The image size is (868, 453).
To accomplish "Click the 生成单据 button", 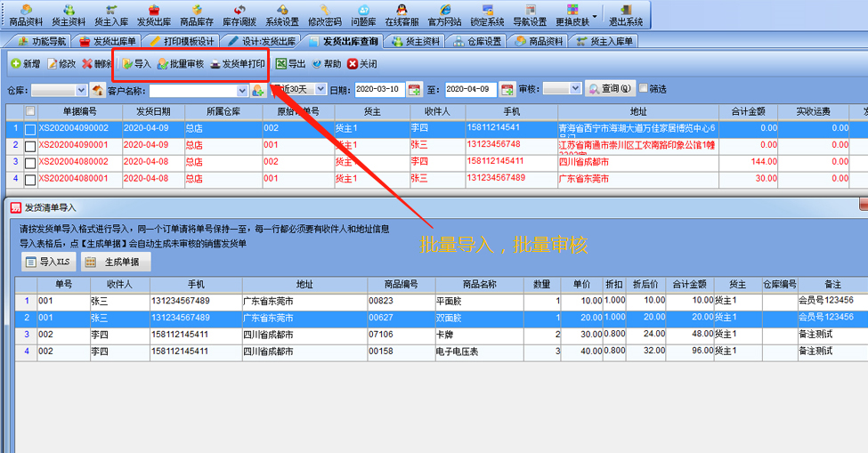I will point(116,263).
